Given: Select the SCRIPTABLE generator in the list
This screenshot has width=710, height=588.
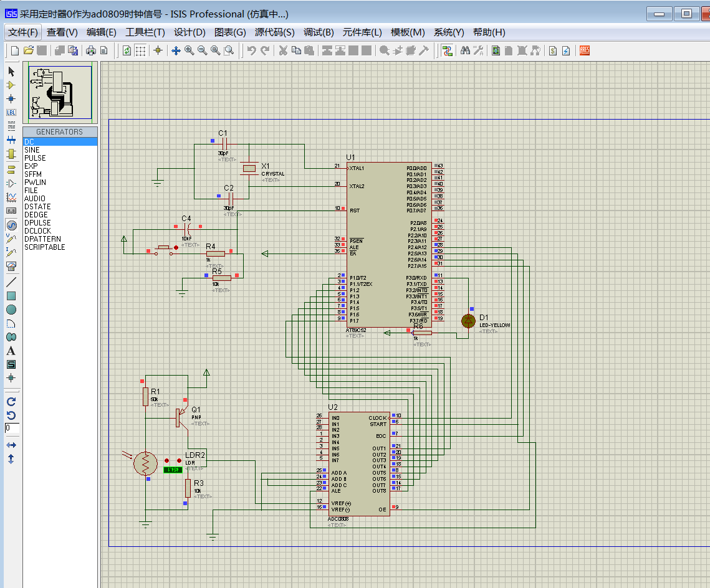Looking at the screenshot, I should [x=60, y=247].
